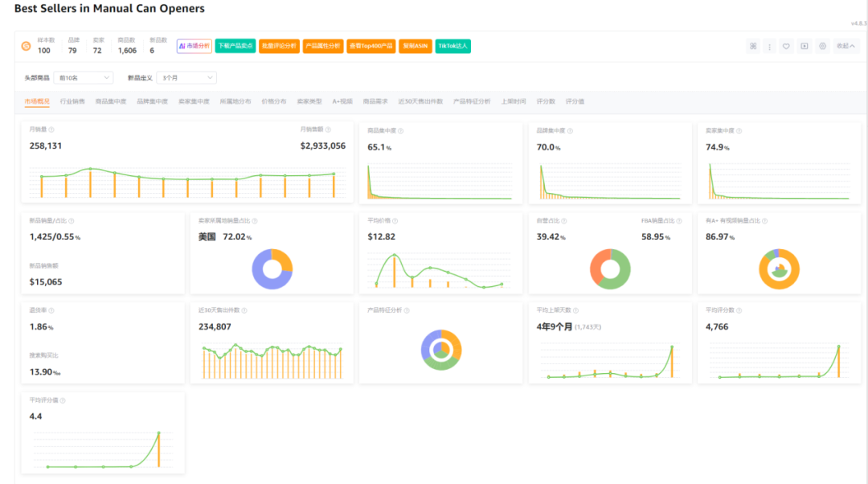This screenshot has height=484, width=868.
Task: Click the orange 复制ASIN button
Action: (x=416, y=46)
